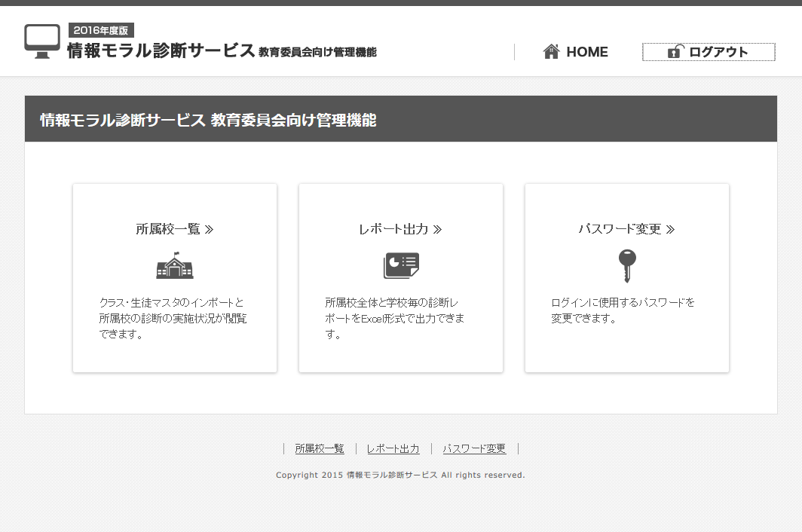Select the ログアウト button
Image resolution: width=802 pixels, height=532 pixels.
709,52
